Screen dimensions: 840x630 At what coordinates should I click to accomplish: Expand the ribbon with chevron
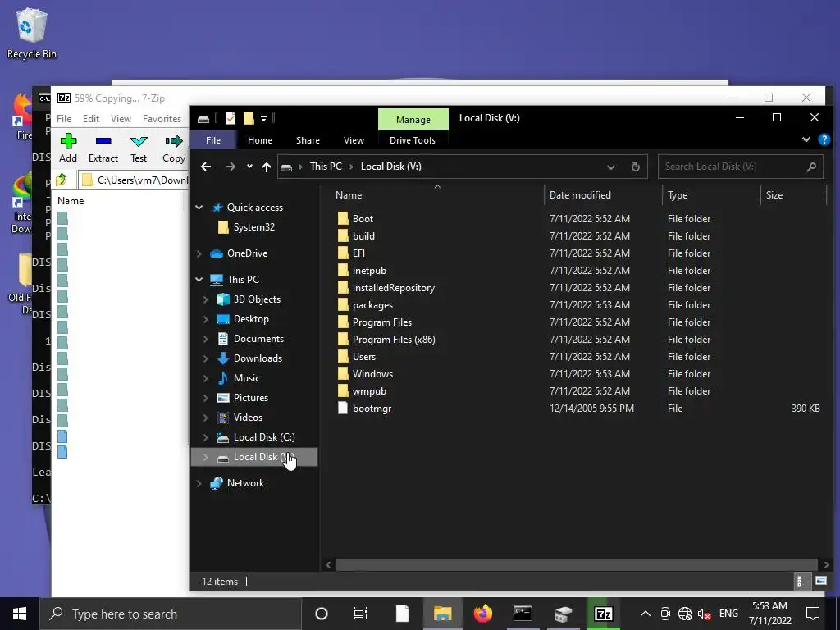pyautogui.click(x=806, y=139)
